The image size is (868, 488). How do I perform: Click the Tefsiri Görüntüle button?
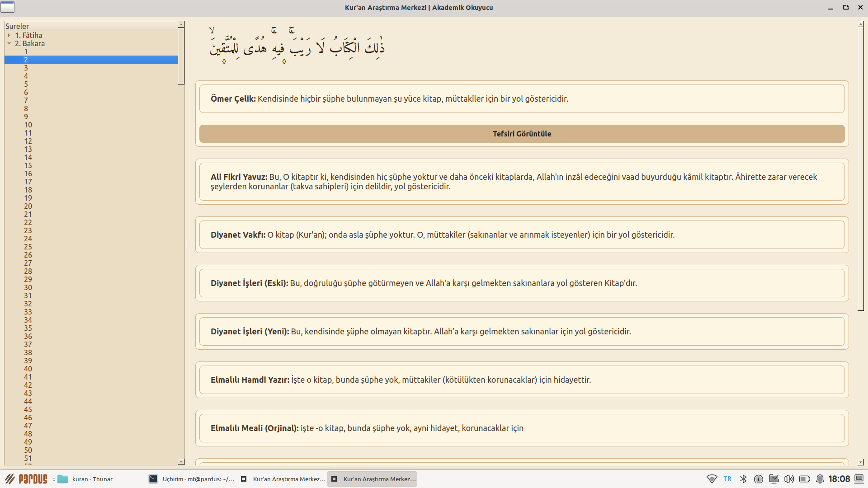pos(522,134)
